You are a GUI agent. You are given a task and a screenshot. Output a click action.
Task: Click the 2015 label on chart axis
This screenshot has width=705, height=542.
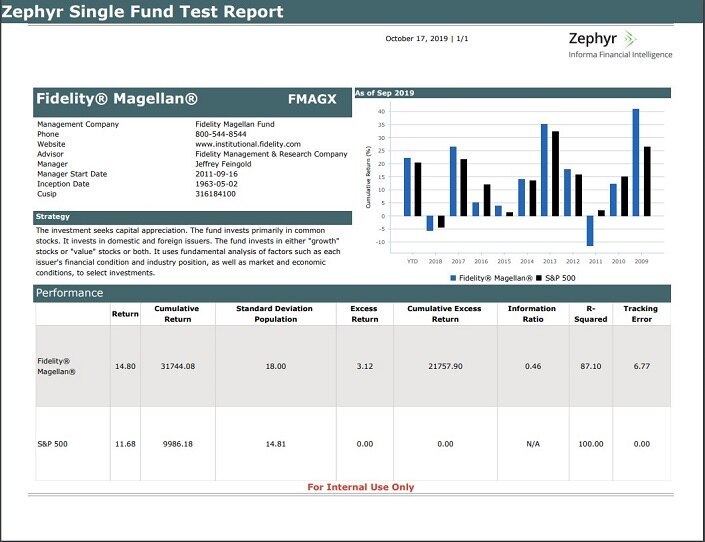(x=504, y=261)
